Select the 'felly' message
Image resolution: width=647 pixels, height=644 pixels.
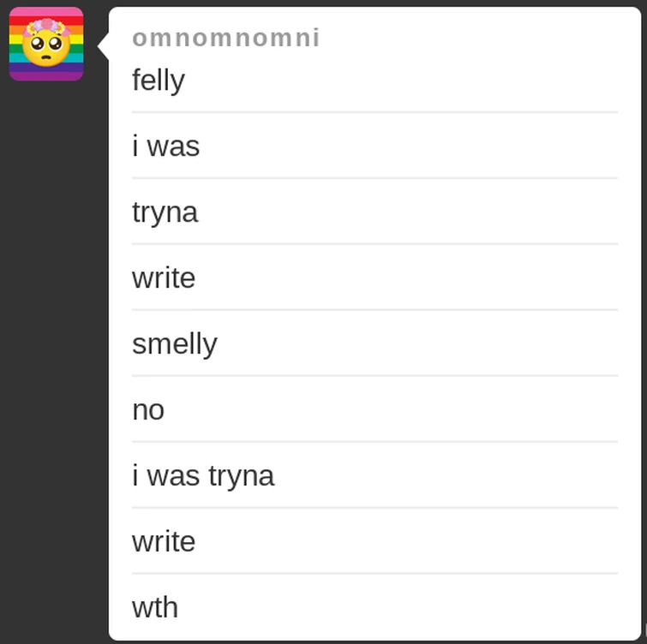[159, 80]
